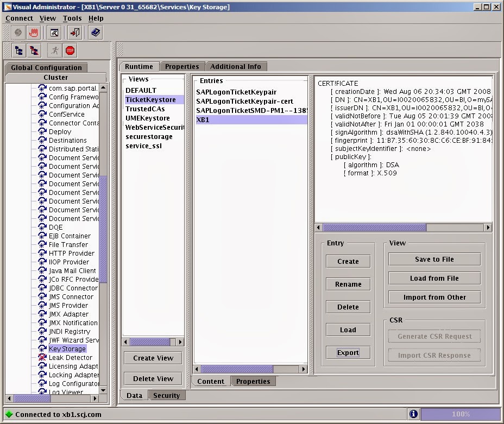Click the Destinations service icon
The image size is (504, 424).
click(42, 140)
